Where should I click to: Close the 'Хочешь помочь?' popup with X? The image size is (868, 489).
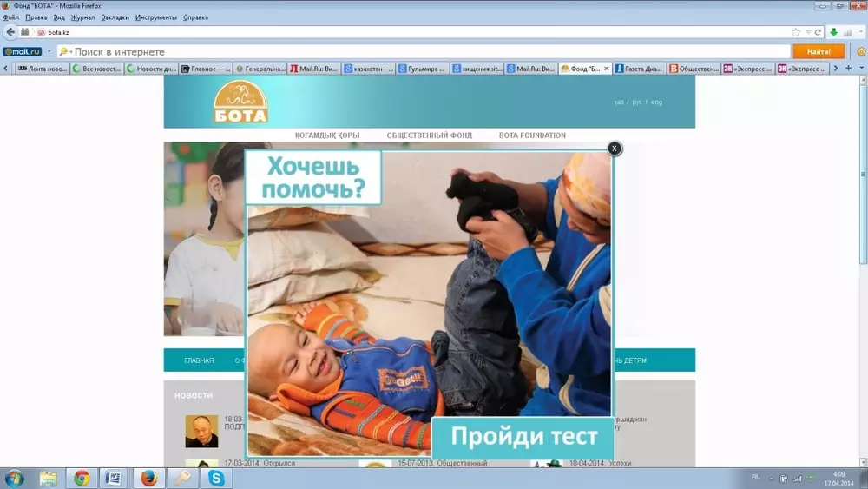615,149
